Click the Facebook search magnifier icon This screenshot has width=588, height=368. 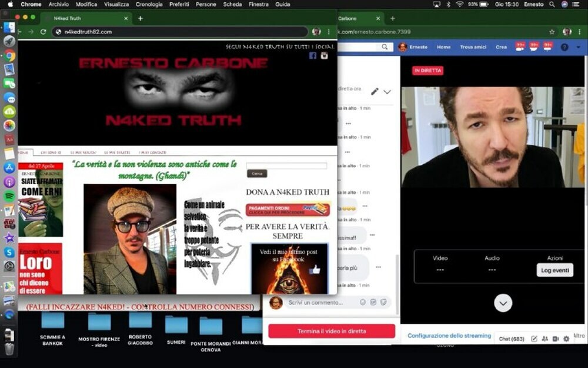tap(385, 47)
